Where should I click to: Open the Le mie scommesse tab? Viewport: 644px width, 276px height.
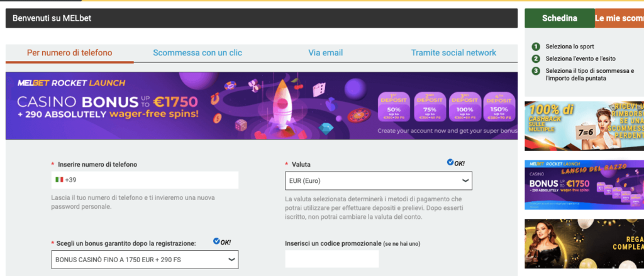[619, 18]
